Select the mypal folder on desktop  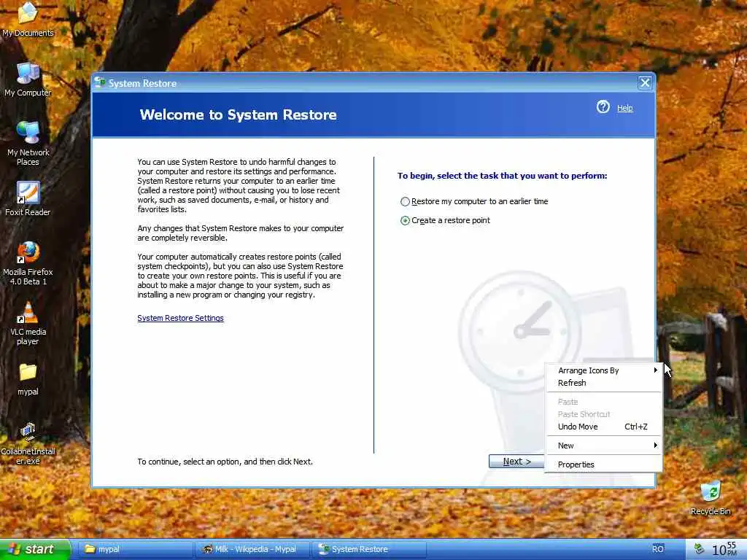point(28,379)
